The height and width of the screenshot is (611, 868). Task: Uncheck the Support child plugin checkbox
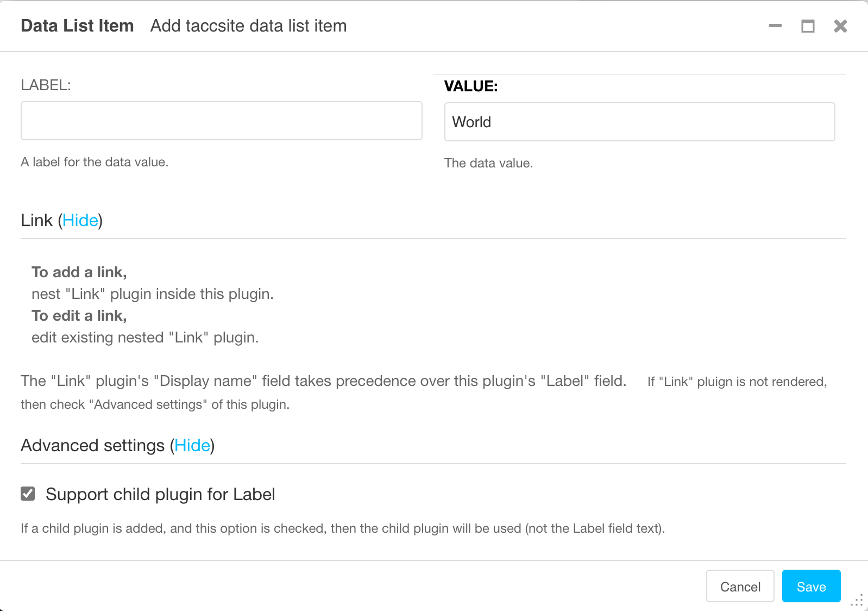(x=28, y=494)
